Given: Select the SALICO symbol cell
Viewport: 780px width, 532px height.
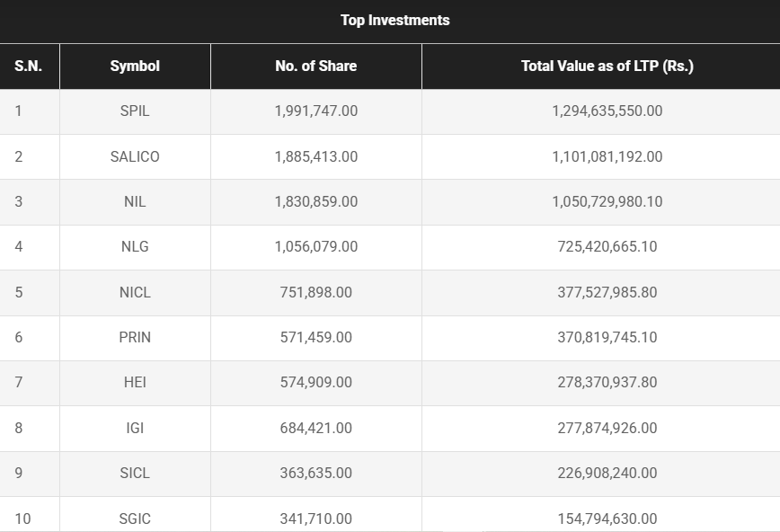Looking at the screenshot, I should [135, 156].
